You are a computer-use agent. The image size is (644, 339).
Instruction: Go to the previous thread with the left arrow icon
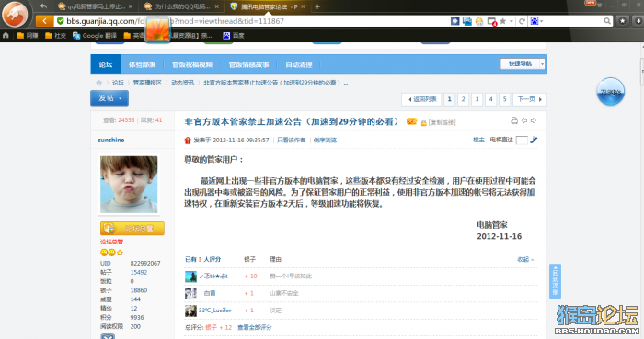pos(524,120)
